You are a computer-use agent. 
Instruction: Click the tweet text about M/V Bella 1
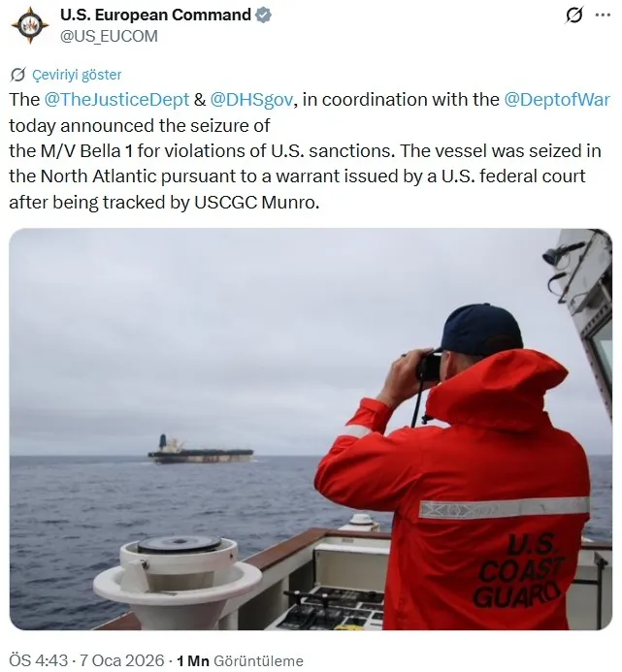(x=309, y=151)
